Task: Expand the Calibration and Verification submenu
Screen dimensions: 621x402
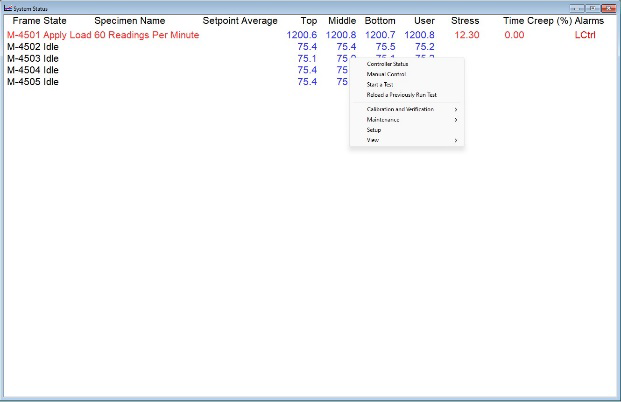Action: pos(407,109)
